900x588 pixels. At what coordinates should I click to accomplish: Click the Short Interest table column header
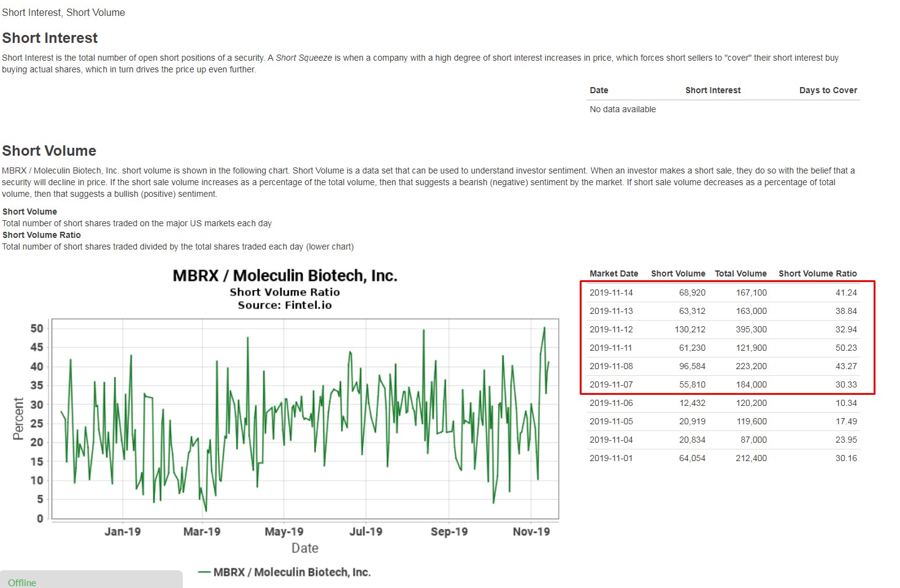coord(712,90)
